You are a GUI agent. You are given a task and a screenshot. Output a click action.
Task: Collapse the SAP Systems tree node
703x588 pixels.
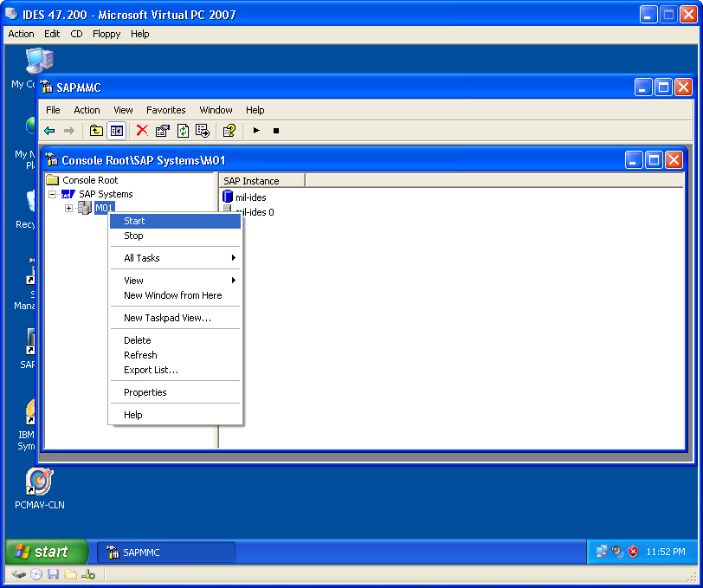click(53, 194)
